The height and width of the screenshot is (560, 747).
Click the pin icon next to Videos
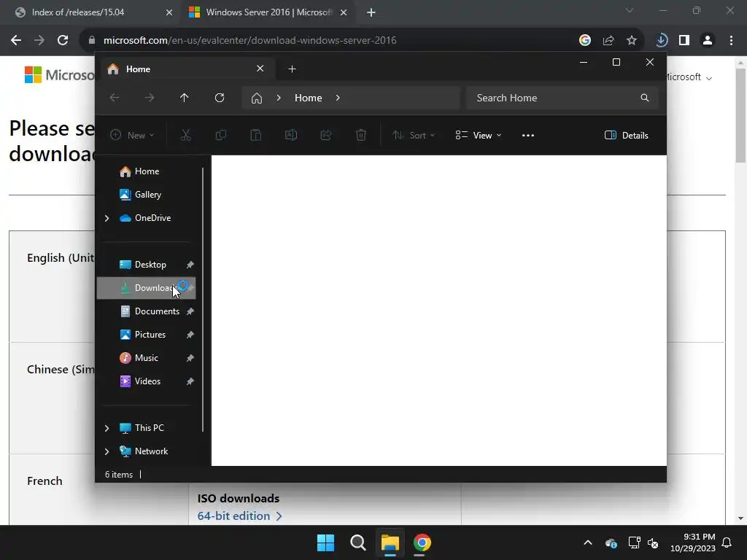190,381
